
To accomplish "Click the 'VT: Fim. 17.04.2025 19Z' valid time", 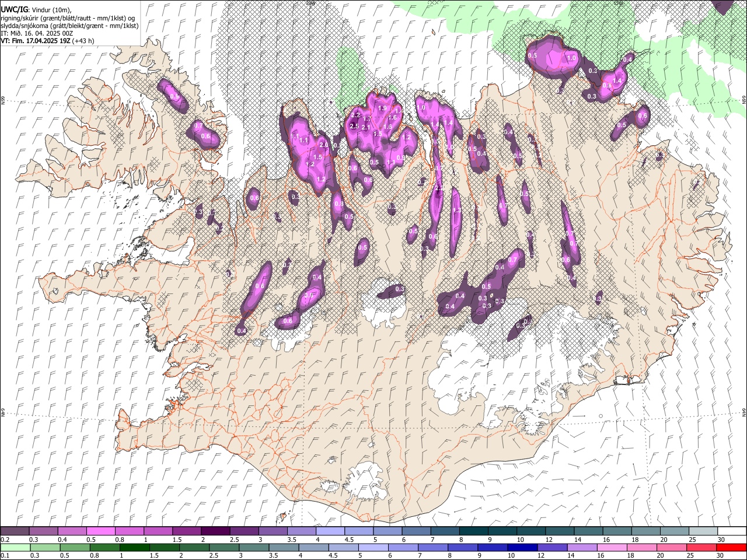I will click(x=36, y=41).
